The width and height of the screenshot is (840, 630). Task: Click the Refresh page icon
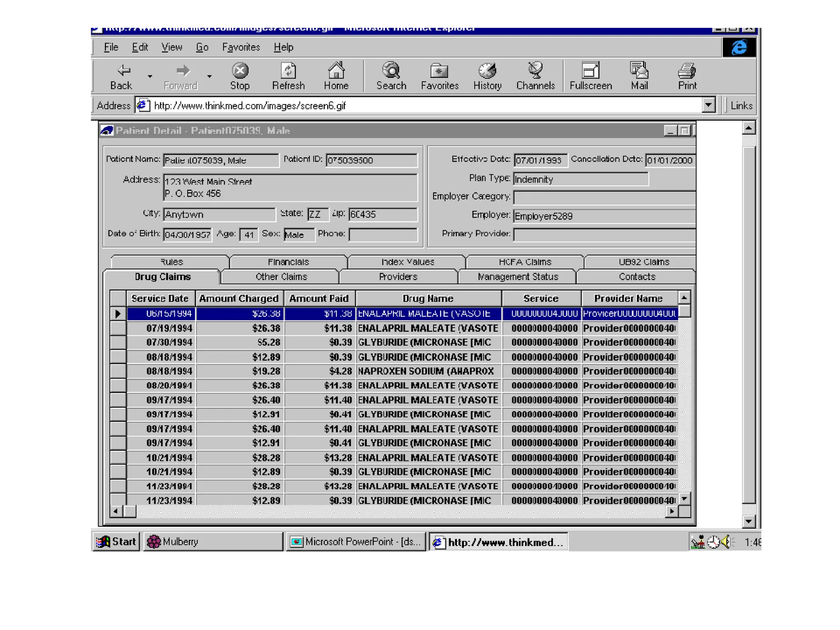(288, 71)
